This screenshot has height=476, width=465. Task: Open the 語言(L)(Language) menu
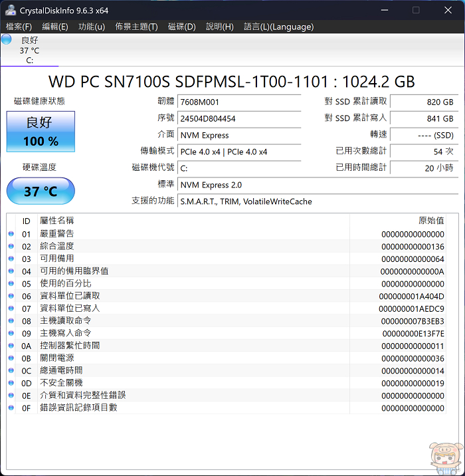[x=278, y=27]
